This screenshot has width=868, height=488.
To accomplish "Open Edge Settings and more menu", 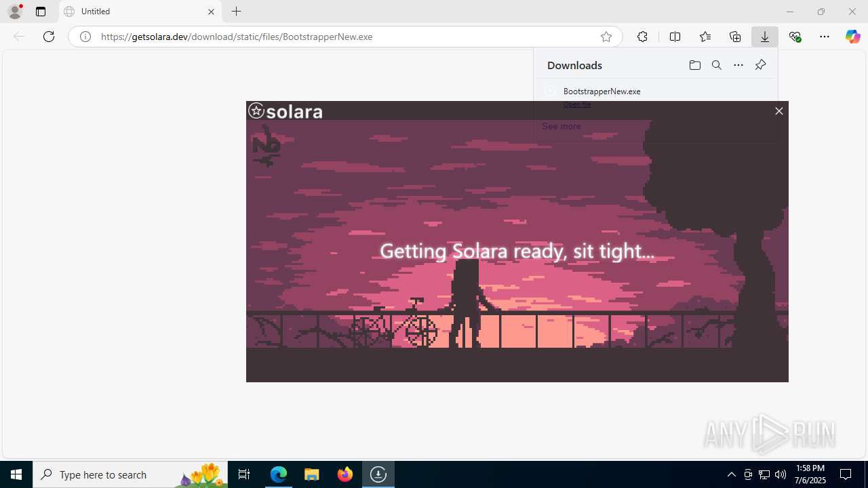I will click(825, 37).
